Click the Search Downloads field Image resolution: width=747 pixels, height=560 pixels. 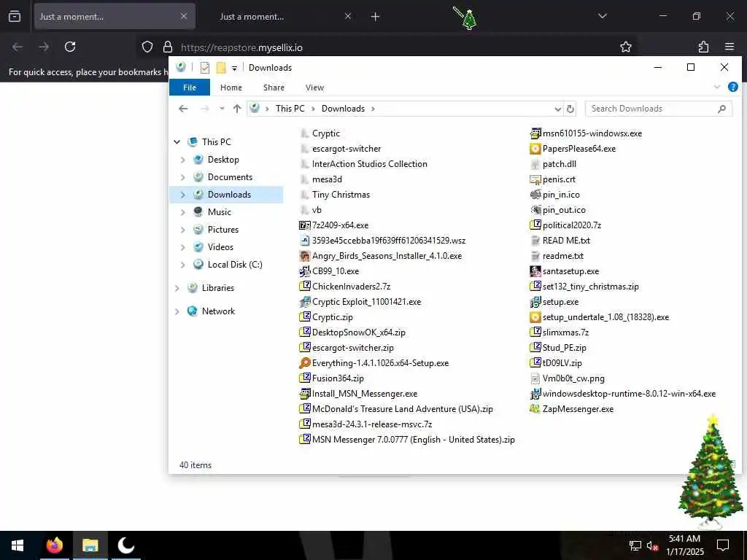658,109
